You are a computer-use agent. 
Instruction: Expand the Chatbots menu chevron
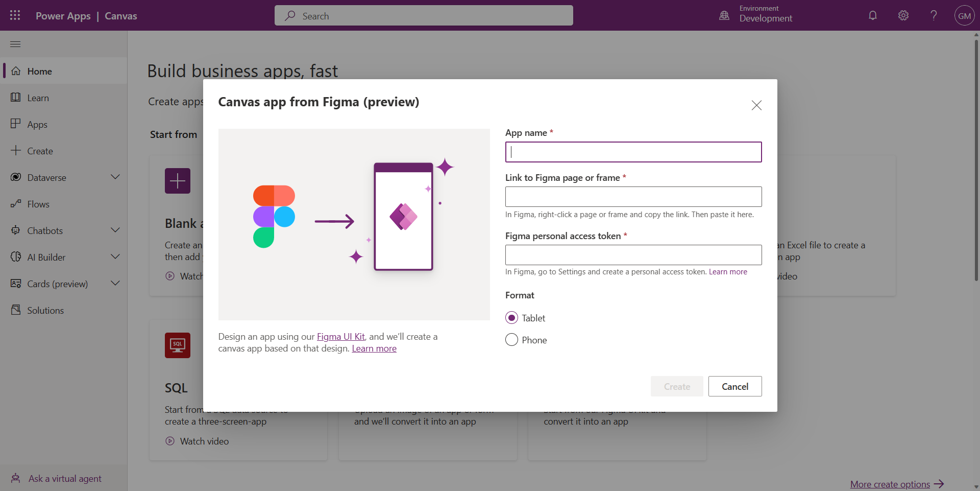pos(115,230)
